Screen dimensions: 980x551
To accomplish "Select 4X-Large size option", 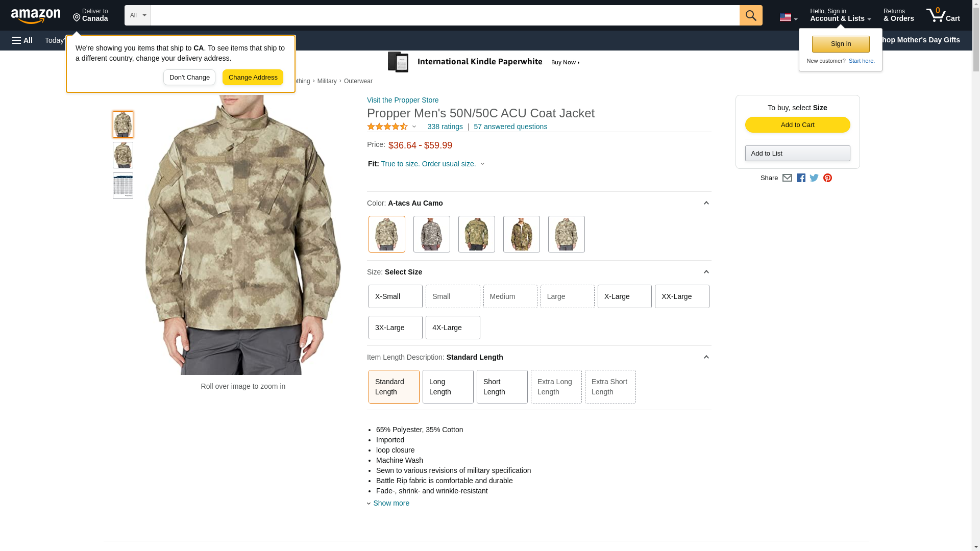I will point(452,328).
